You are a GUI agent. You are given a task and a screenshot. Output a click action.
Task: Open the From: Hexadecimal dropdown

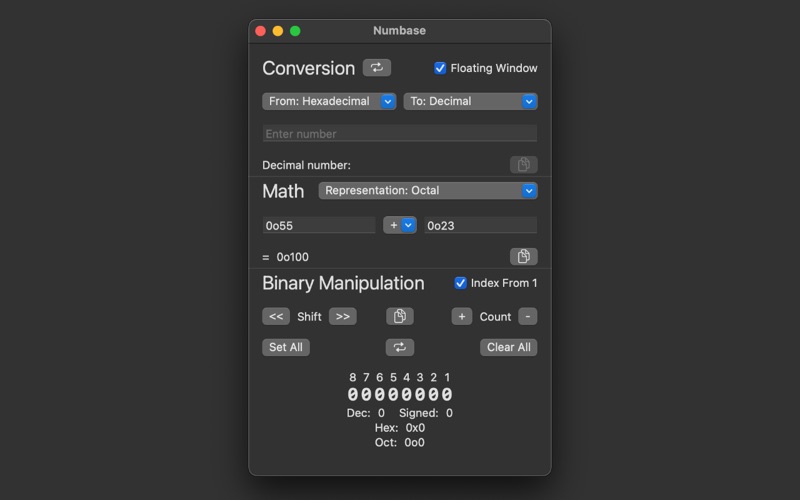pyautogui.click(x=329, y=101)
